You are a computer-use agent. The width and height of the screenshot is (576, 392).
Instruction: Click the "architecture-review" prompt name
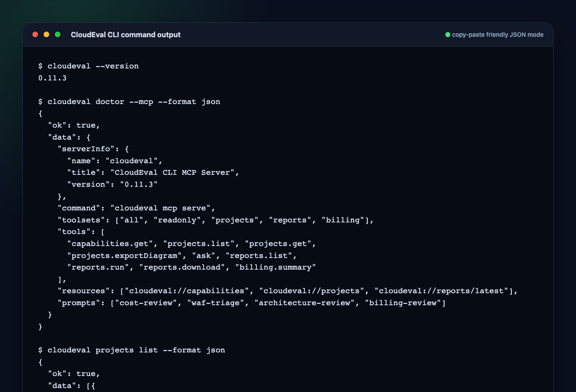(x=304, y=303)
